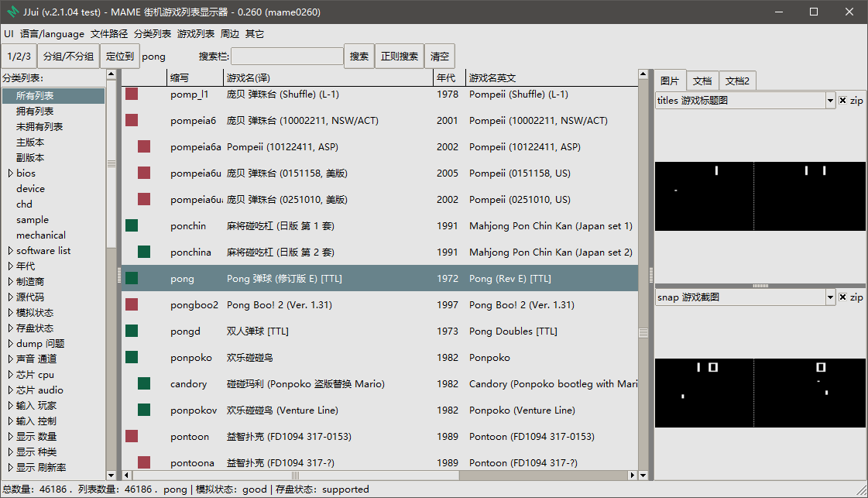Select 未拥有列表 in category list
868x498 pixels.
click(x=39, y=127)
